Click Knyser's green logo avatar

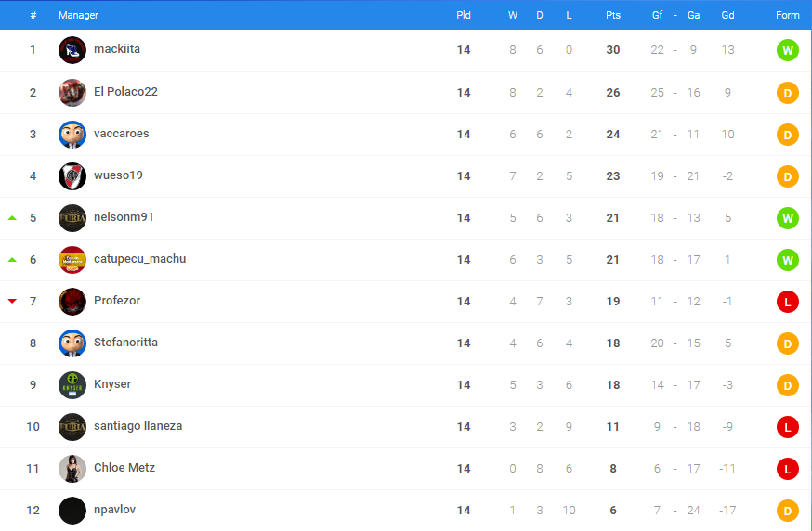click(x=72, y=385)
